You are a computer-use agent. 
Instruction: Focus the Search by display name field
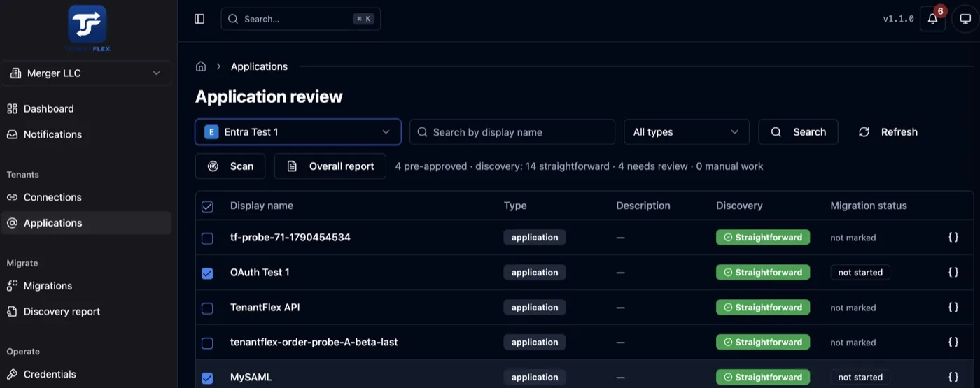512,132
